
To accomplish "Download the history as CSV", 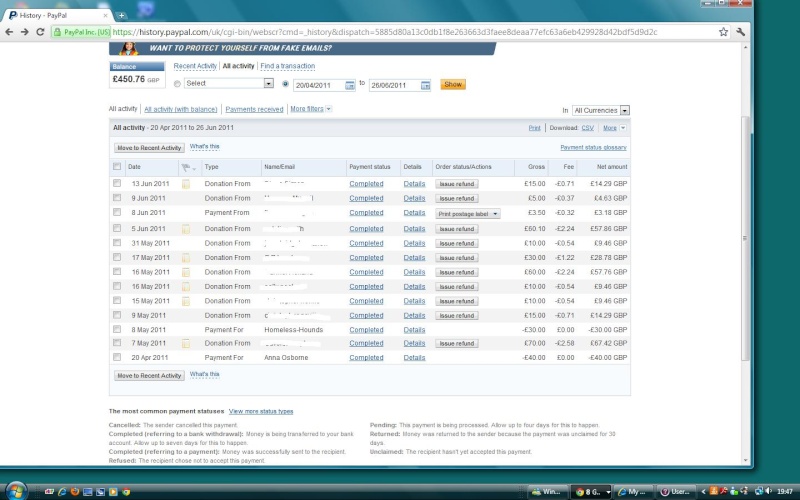I will [587, 128].
